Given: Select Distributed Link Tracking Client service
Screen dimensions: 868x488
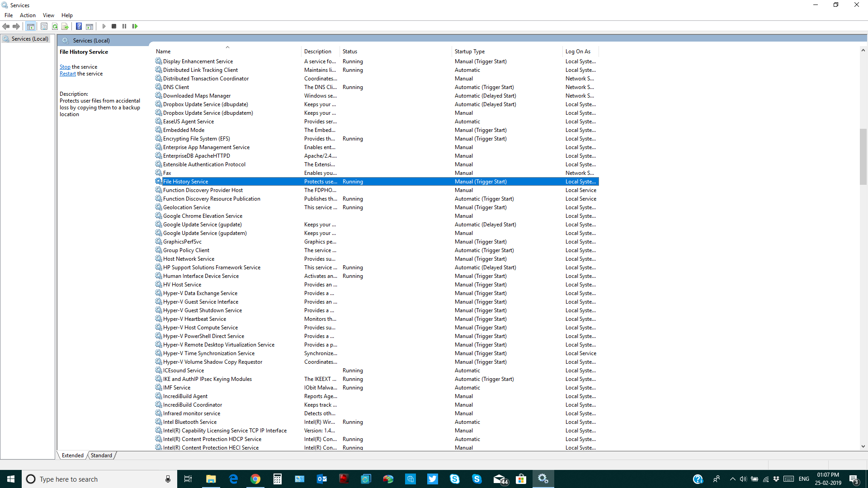Looking at the screenshot, I should point(376,70).
